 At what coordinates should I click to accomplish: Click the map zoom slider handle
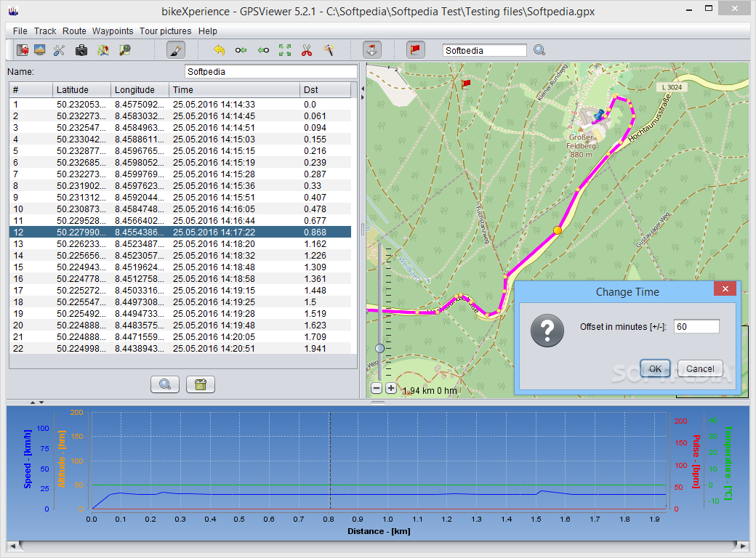click(x=379, y=349)
